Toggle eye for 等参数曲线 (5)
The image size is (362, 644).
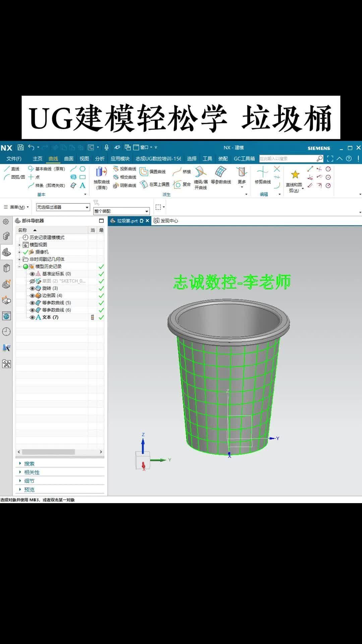point(32,303)
